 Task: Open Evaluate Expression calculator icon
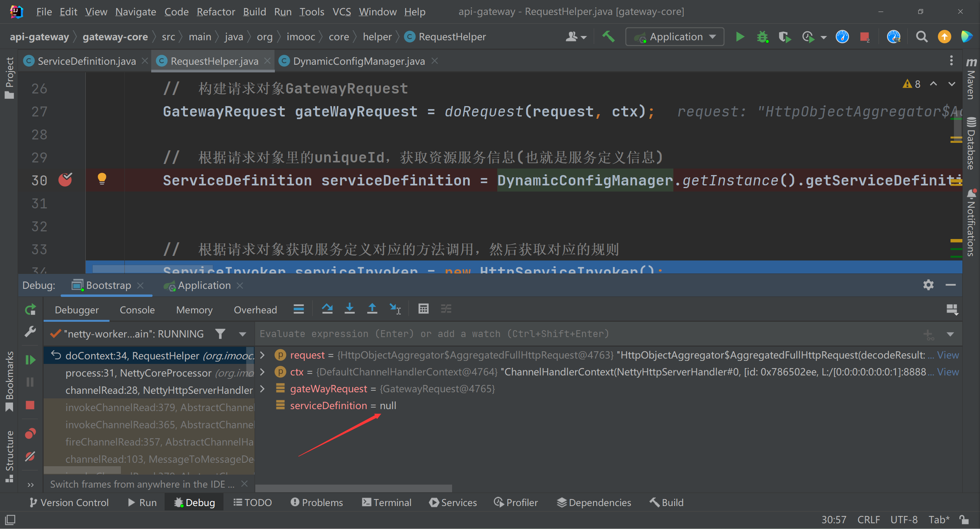(x=423, y=309)
